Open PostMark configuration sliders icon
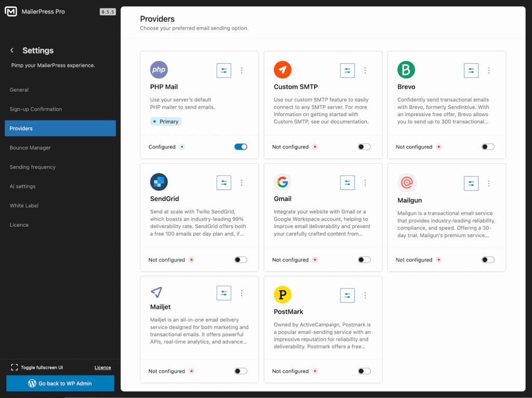The image size is (532, 398). (347, 295)
